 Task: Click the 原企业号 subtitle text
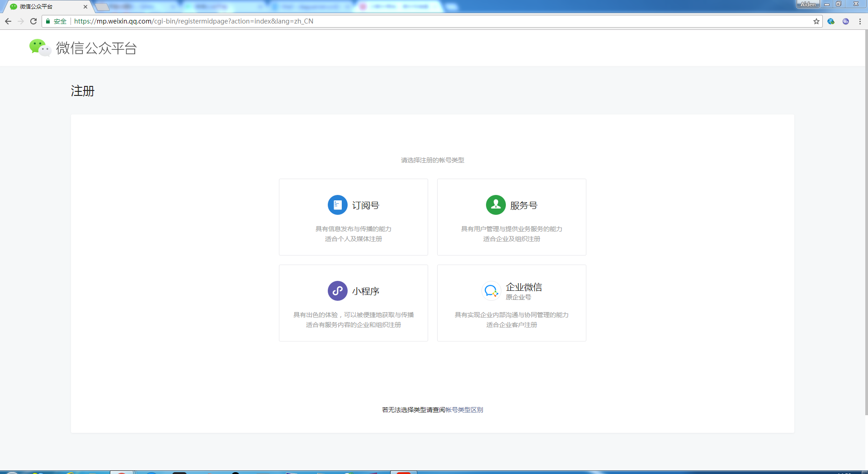point(519,297)
